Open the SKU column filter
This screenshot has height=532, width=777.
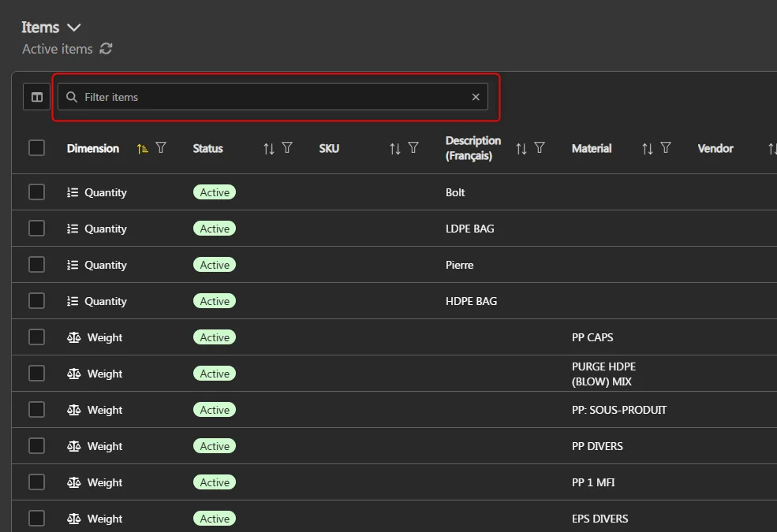pos(413,148)
